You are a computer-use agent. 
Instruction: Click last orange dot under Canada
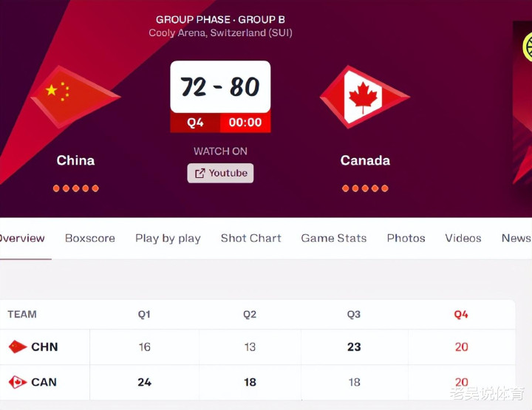pos(385,188)
